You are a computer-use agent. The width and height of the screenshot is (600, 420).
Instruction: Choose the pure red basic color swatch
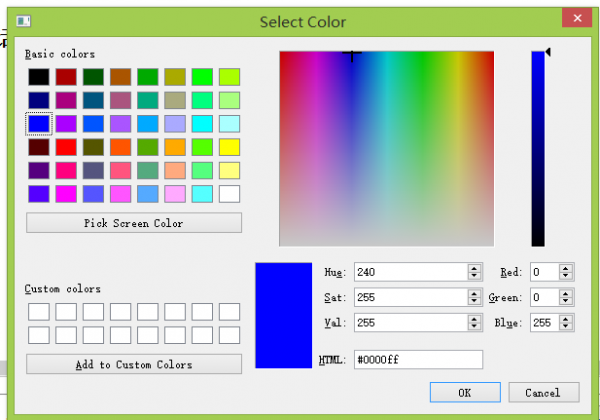66,147
